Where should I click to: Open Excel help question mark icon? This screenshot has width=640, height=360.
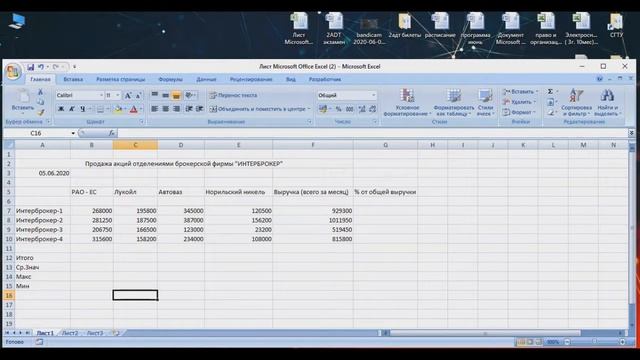pyautogui.click(x=600, y=79)
